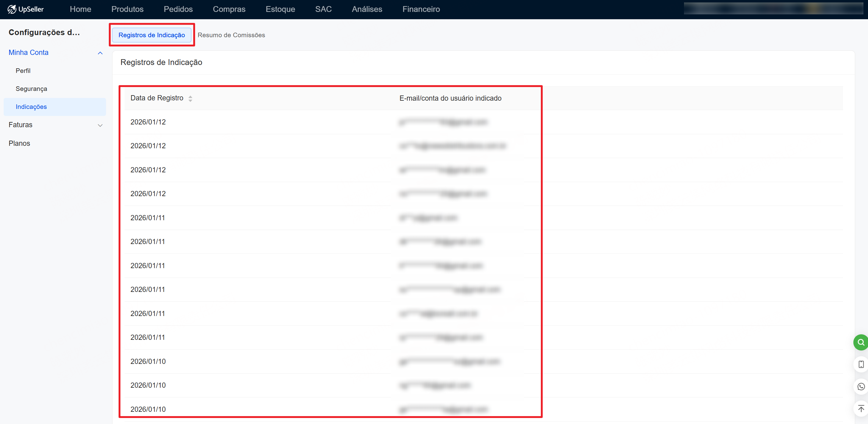Viewport: 868px width, 424px height.
Task: Open the Análises menu
Action: [x=367, y=9]
